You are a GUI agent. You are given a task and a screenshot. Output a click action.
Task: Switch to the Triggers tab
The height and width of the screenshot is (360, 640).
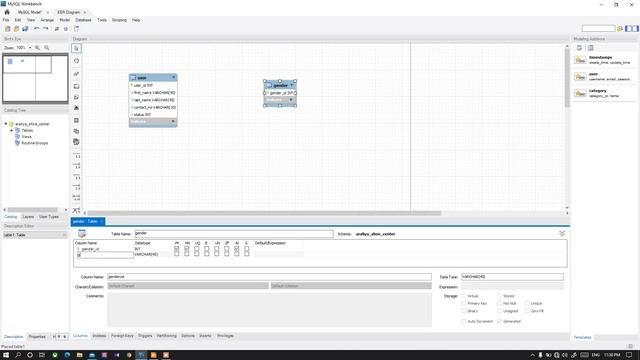pyautogui.click(x=145, y=336)
